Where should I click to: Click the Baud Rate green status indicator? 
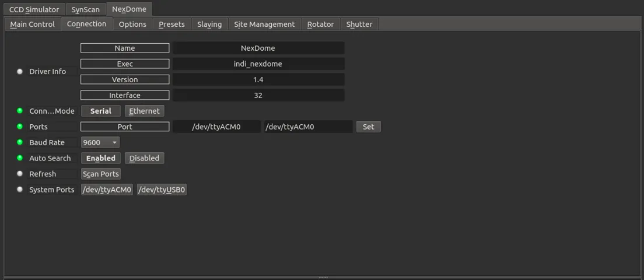click(x=19, y=142)
